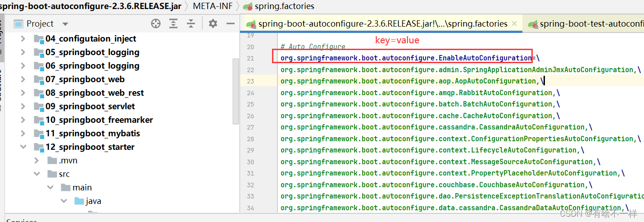Expand the 06_springboot_logging module

pyautogui.click(x=23, y=66)
